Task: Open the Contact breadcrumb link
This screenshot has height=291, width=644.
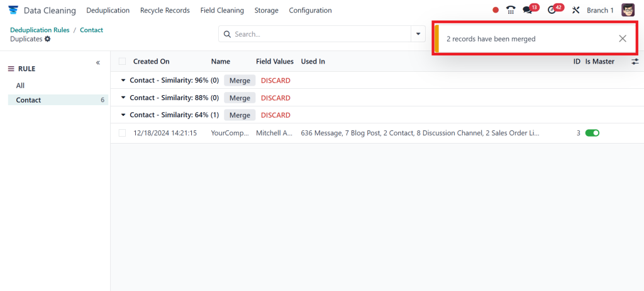Action: click(92, 30)
